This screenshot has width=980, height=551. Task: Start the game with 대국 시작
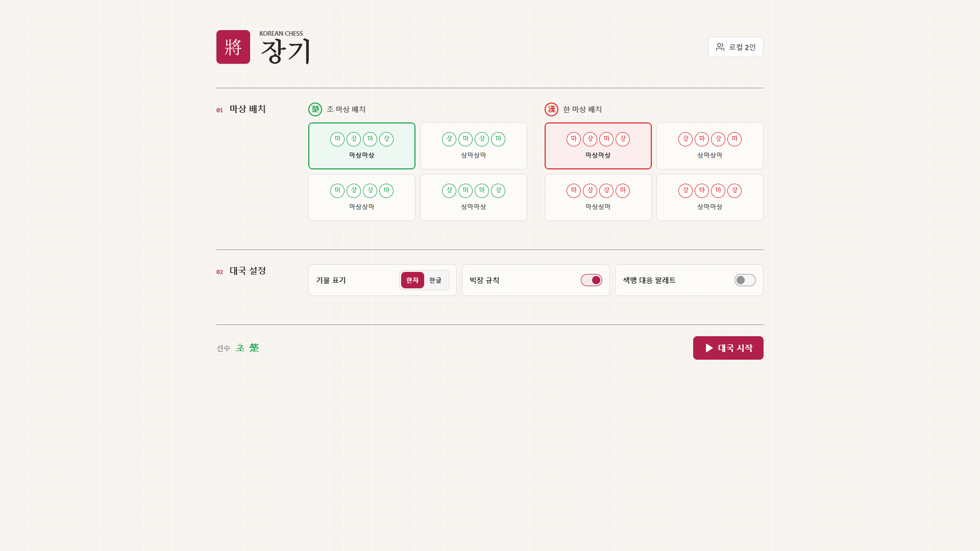(x=728, y=348)
